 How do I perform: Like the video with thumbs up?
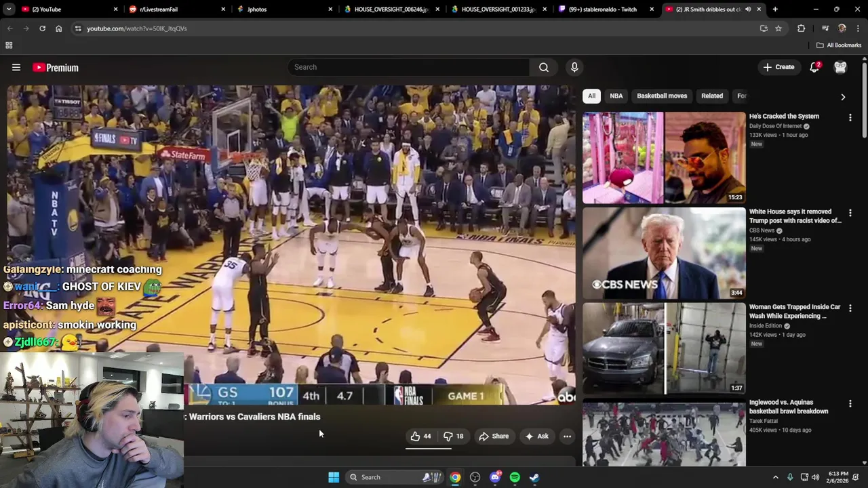421,436
